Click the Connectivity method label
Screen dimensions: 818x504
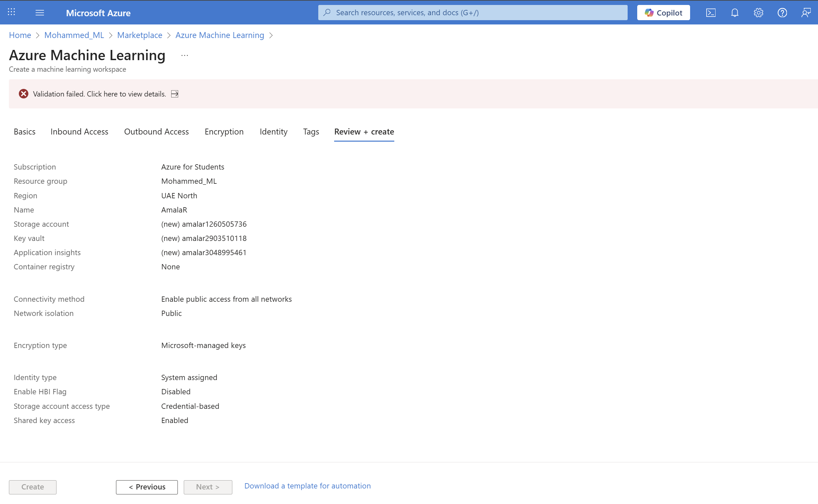(49, 299)
